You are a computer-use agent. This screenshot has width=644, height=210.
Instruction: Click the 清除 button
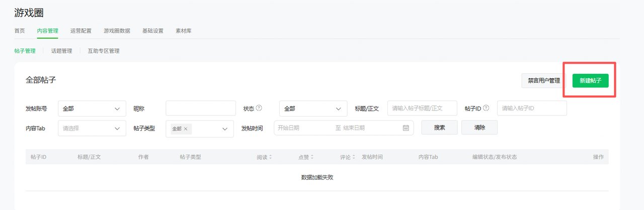pyautogui.click(x=479, y=128)
